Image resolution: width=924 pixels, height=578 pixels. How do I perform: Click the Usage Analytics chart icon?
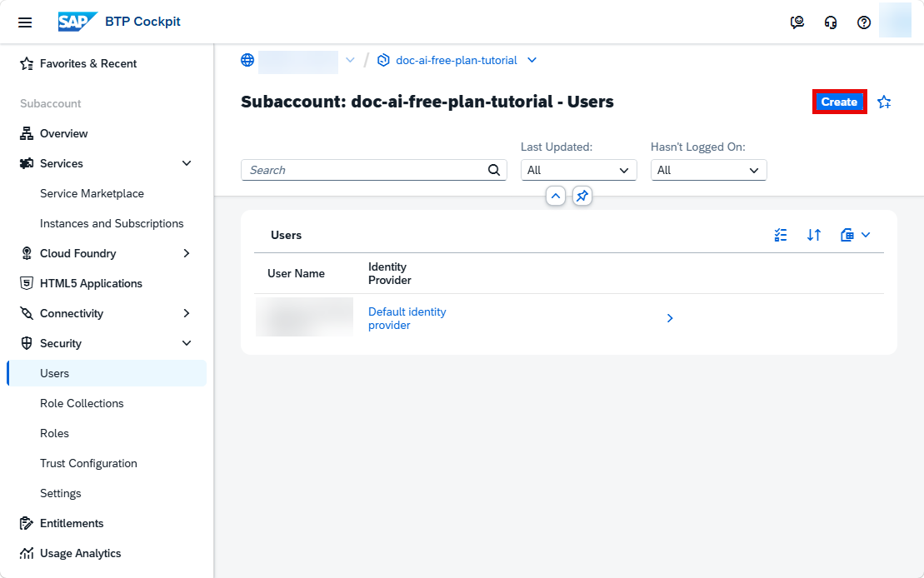[x=27, y=553]
